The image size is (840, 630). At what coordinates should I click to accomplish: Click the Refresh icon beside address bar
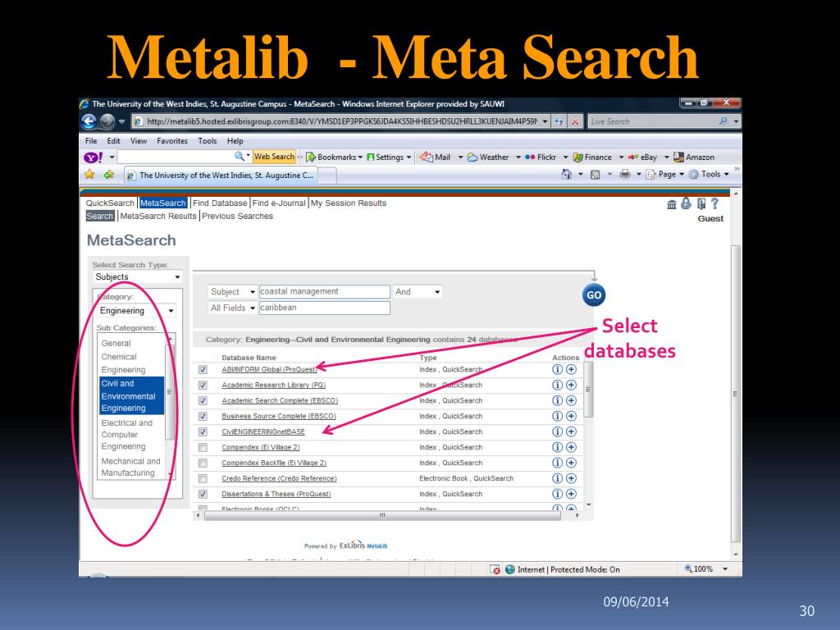pyautogui.click(x=559, y=121)
